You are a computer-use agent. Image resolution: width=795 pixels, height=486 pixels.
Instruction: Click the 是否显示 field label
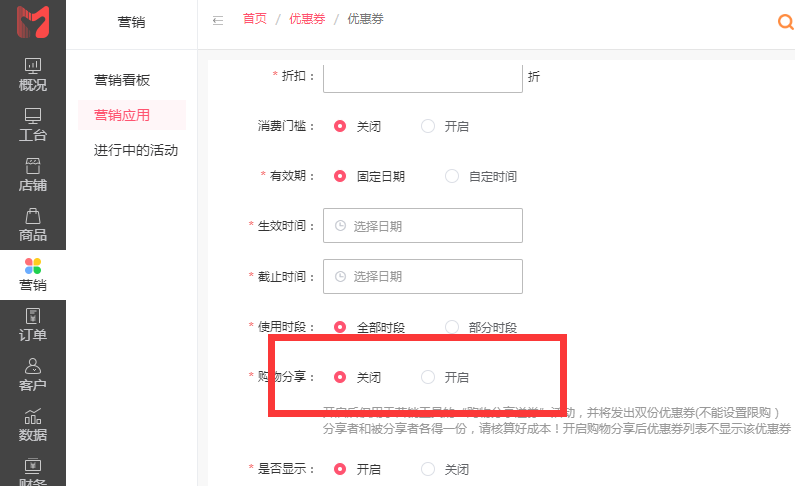(x=286, y=469)
